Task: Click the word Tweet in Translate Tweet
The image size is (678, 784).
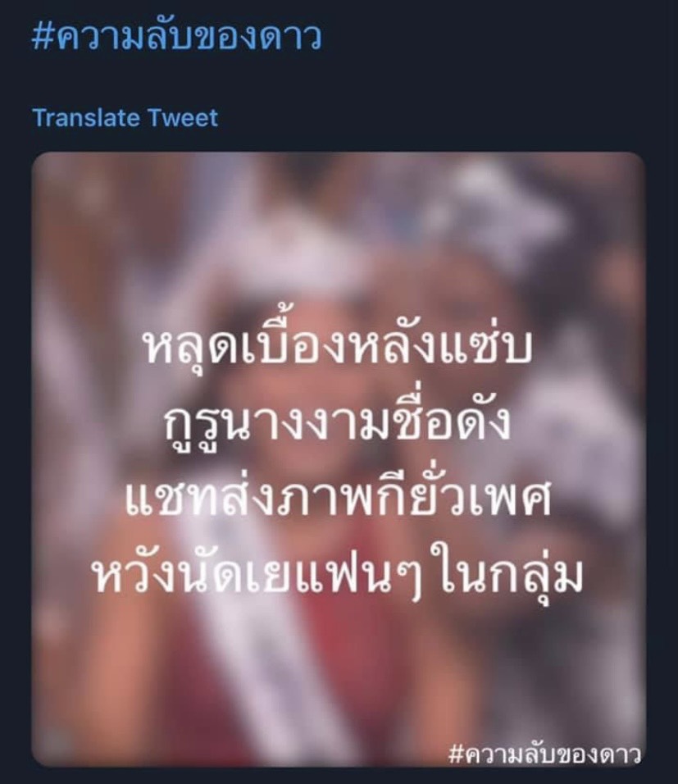Action: click(x=184, y=118)
